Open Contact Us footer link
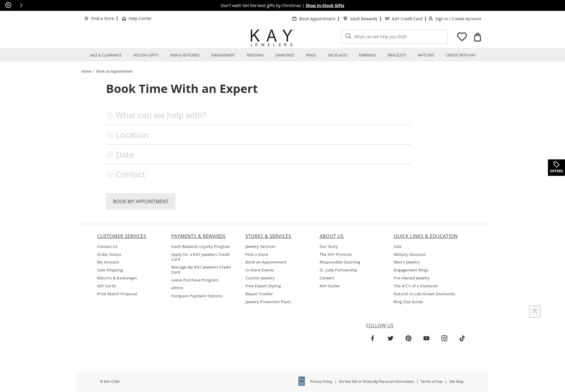 point(107,246)
